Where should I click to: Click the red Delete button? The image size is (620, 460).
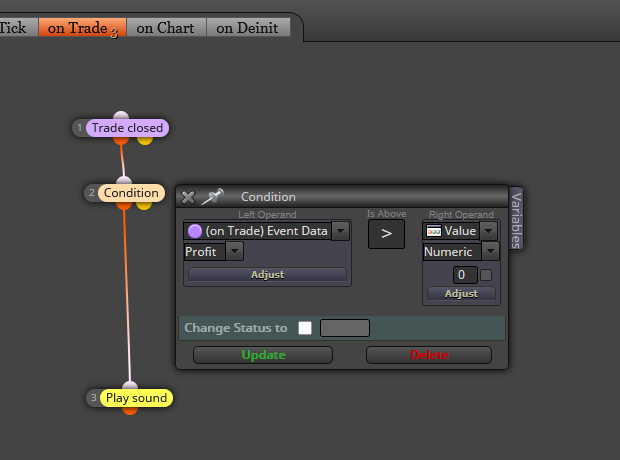[429, 355]
